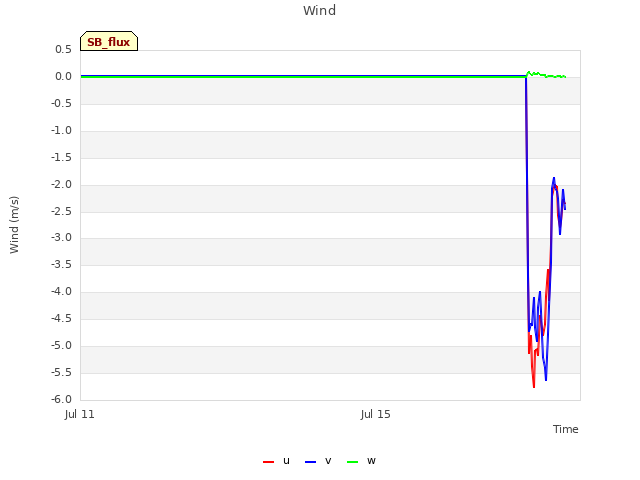Click the -3.0 y-axis tick label
The width and height of the screenshot is (640, 480).
click(x=61, y=237)
